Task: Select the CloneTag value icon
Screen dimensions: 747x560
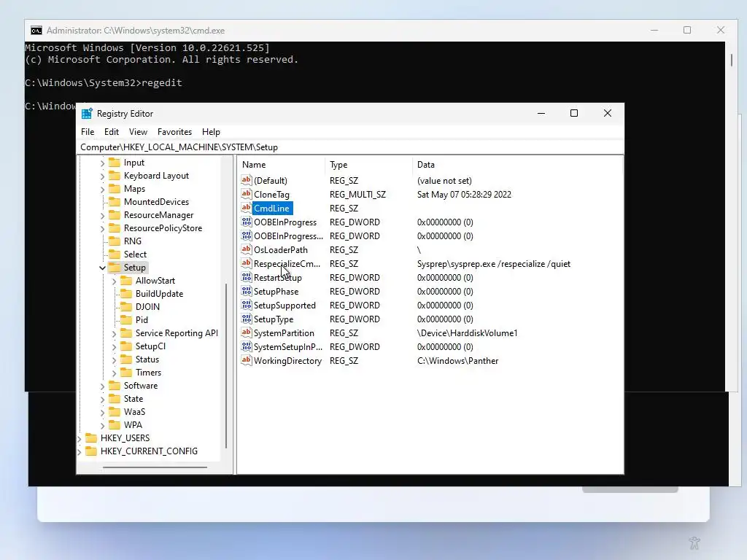Action: pos(247,194)
